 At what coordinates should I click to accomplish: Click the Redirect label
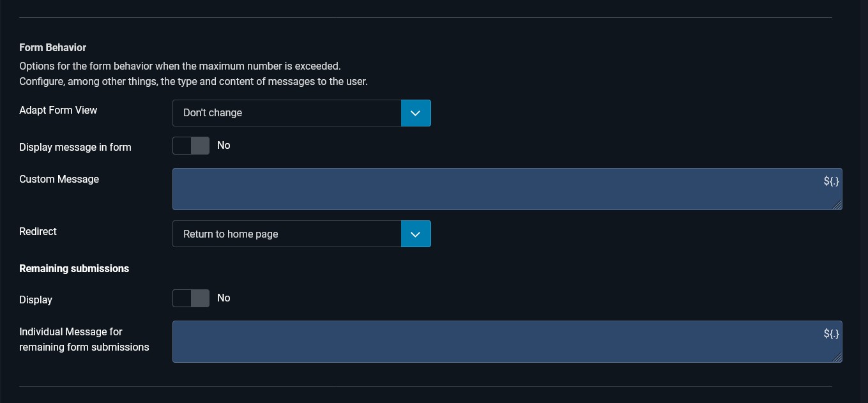(x=38, y=231)
